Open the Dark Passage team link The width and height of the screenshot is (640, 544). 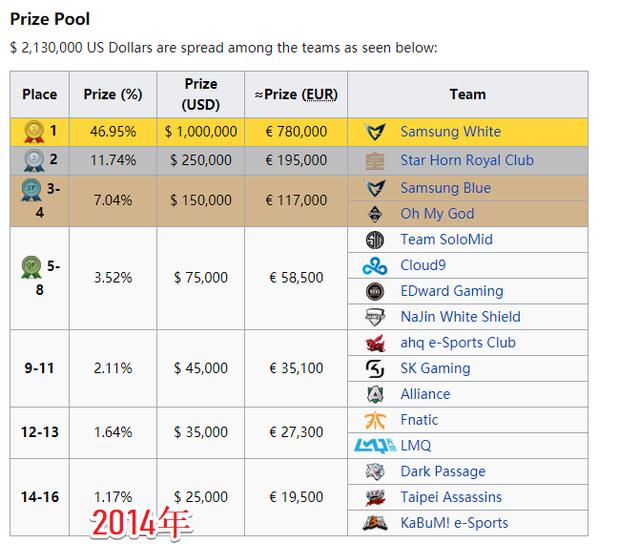pyautogui.click(x=442, y=472)
